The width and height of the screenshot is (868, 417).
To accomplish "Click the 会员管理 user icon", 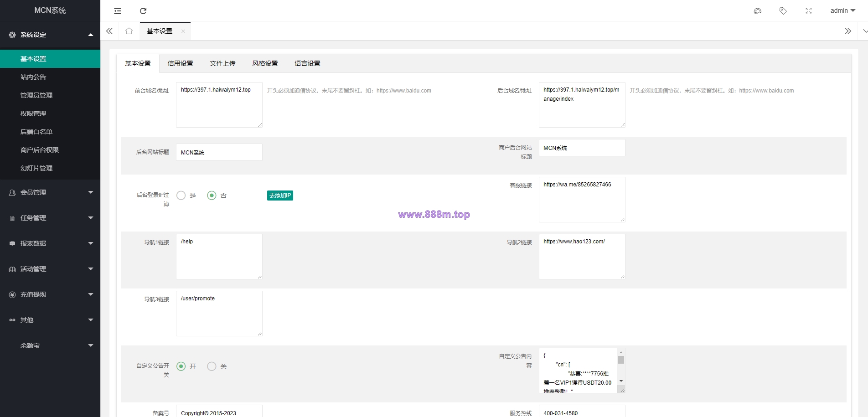I will 12,193.
